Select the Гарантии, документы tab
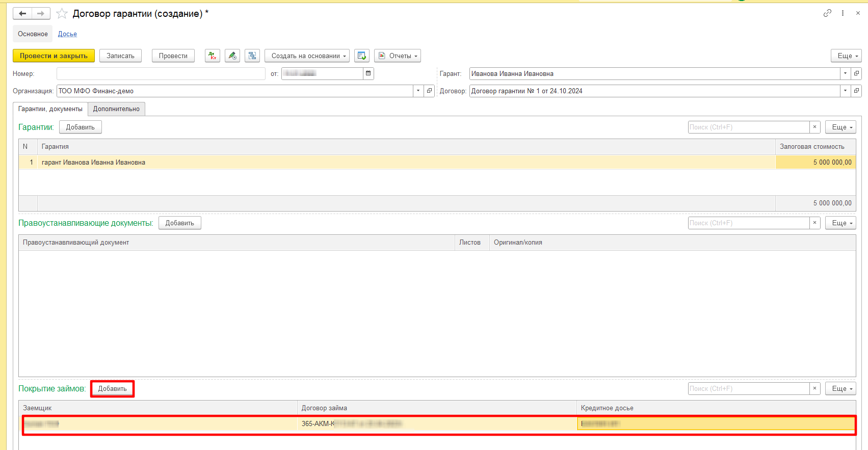The width and height of the screenshot is (868, 450). pyautogui.click(x=50, y=109)
